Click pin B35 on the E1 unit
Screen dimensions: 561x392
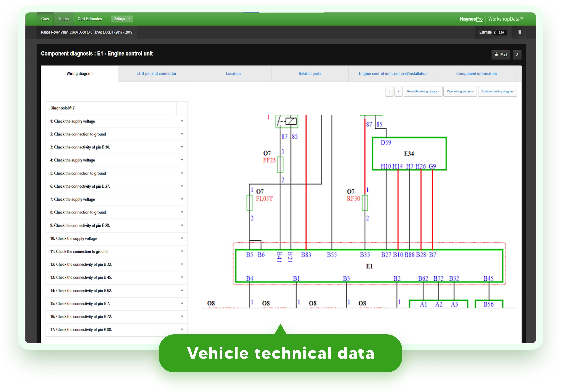(365, 255)
